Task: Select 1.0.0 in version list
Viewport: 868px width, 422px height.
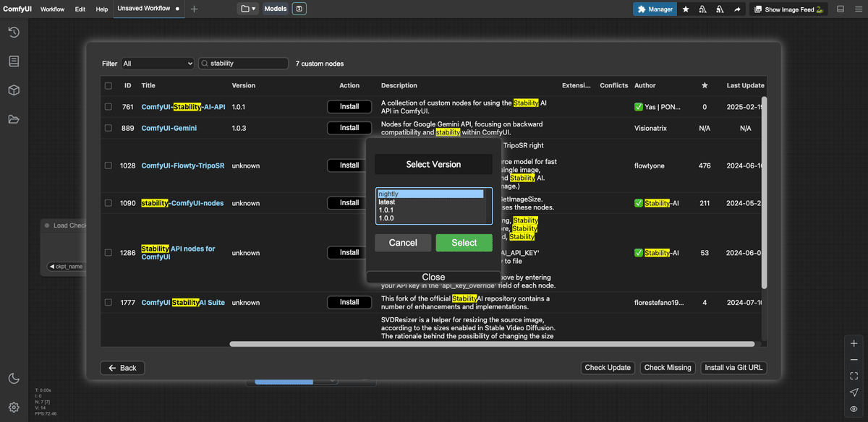Action: click(x=430, y=218)
